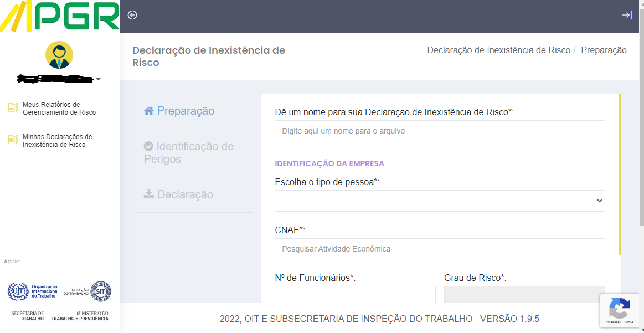This screenshot has height=333, width=644.
Task: Click the declaration name input field
Action: click(x=439, y=130)
